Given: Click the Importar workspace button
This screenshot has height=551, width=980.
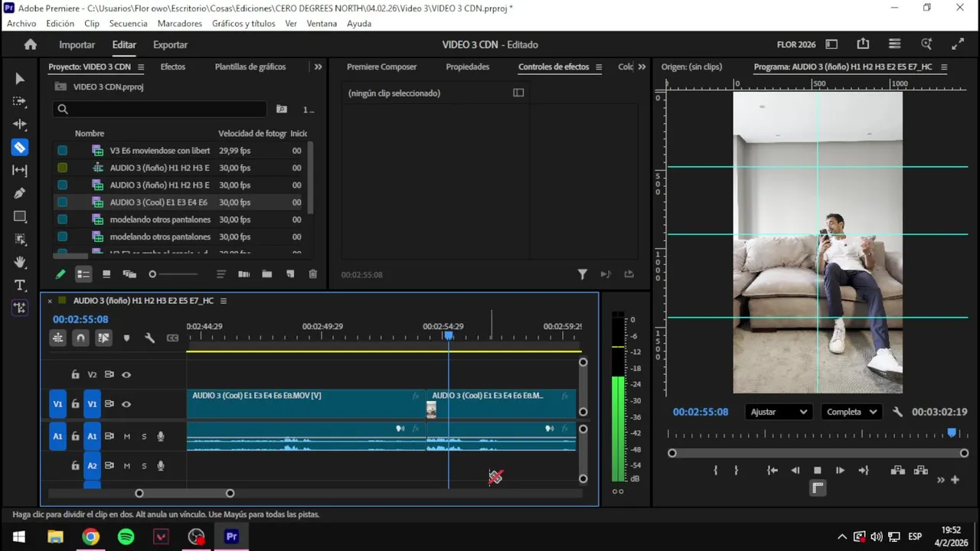Looking at the screenshot, I should click(x=77, y=44).
